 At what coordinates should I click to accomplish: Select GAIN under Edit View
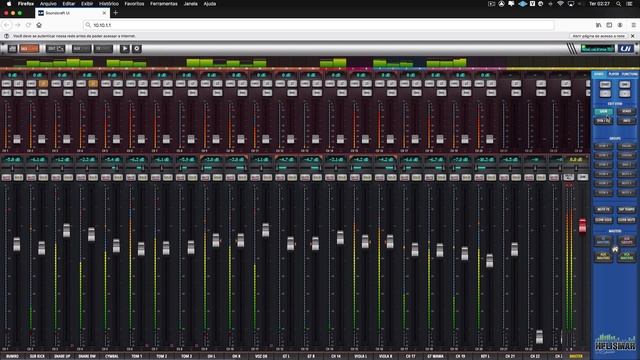(x=603, y=111)
